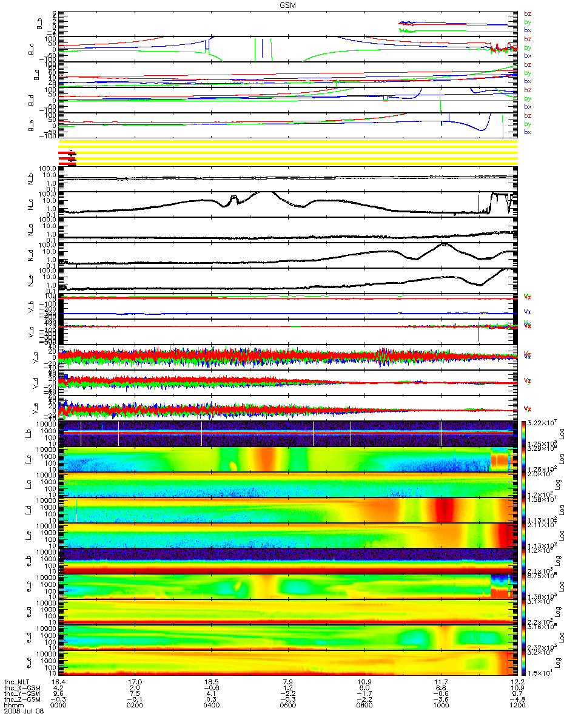564x728 pixels.
Task: Click the GSM title at top
Action: coord(288,5)
